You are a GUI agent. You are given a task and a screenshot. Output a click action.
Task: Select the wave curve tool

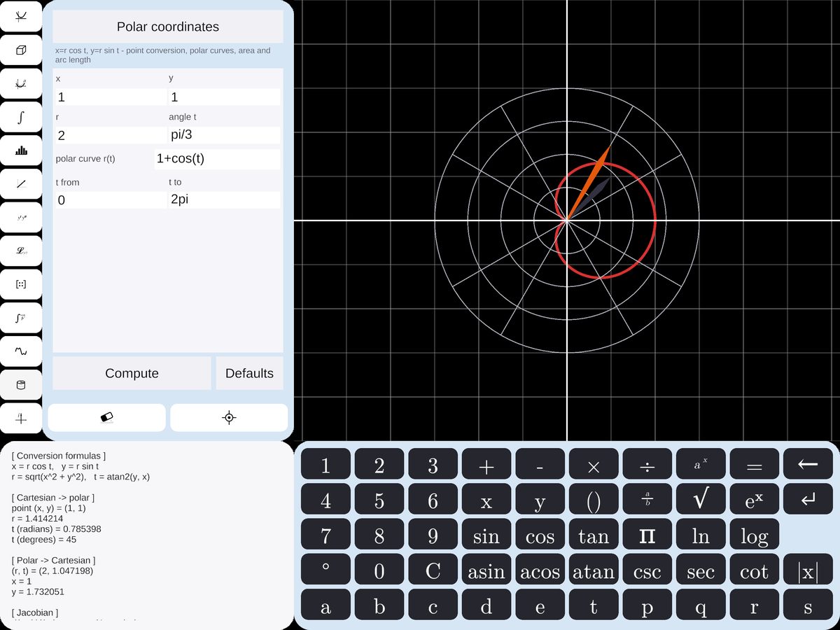click(x=21, y=351)
